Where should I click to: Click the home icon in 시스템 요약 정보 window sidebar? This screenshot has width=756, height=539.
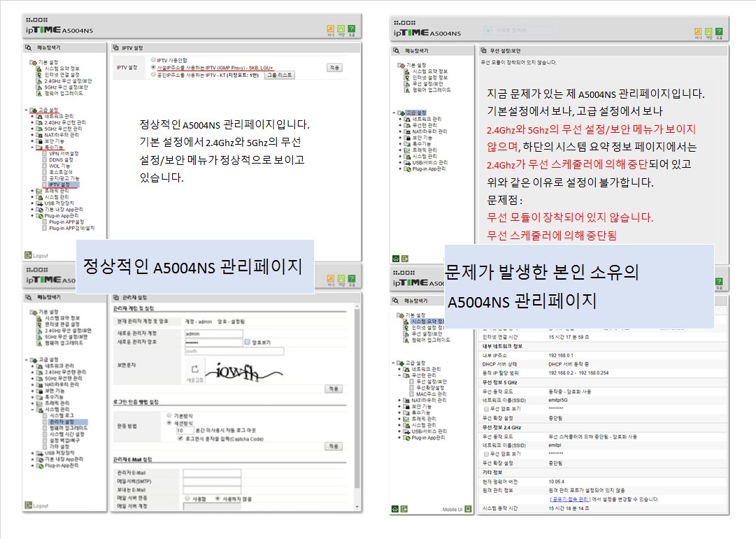tap(395, 509)
